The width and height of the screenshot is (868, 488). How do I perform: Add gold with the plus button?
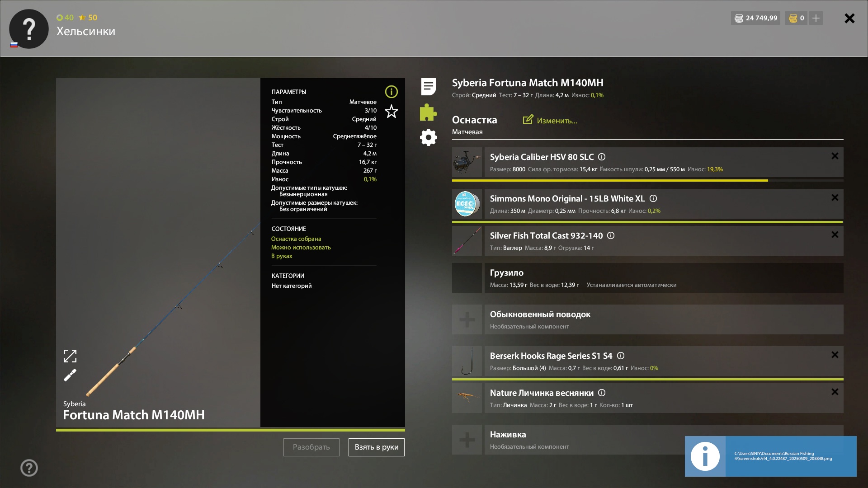816,18
